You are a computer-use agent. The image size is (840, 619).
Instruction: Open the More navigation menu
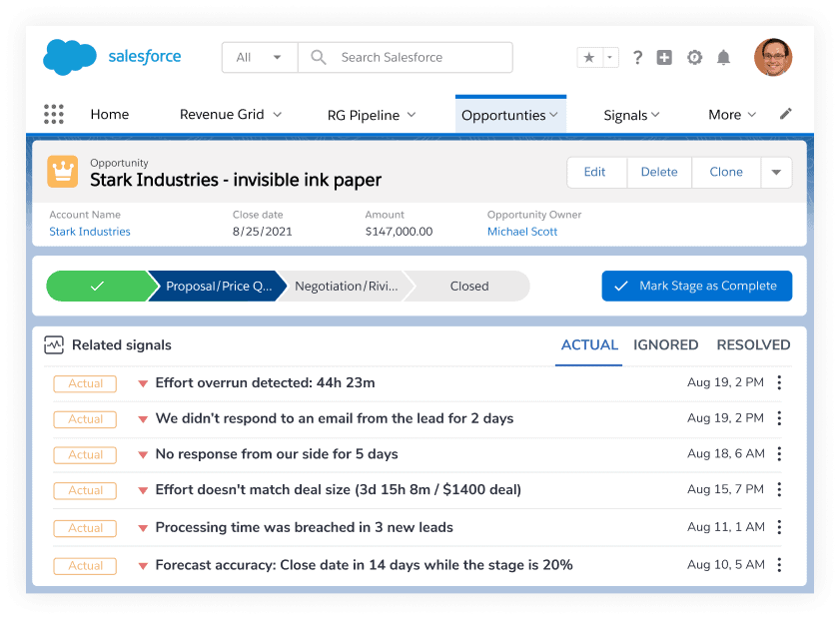(732, 115)
